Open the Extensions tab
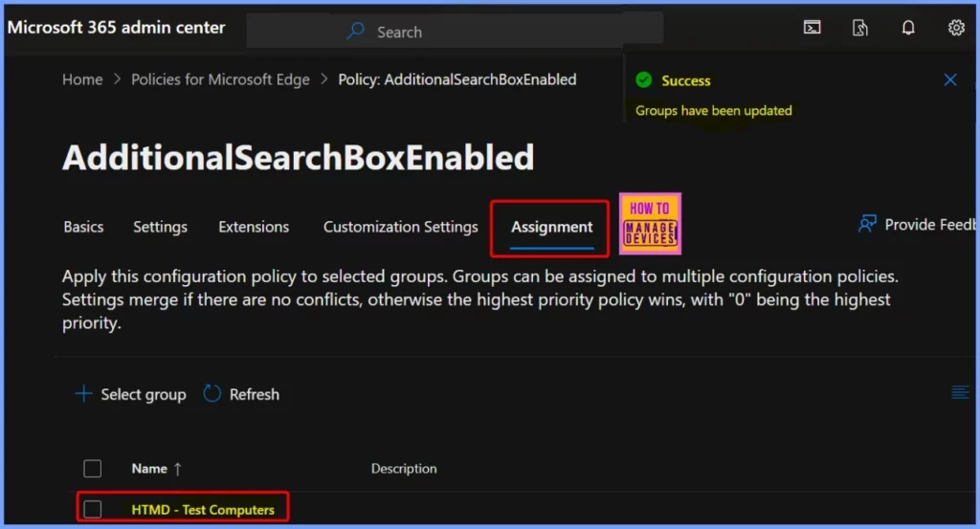This screenshot has height=529, width=980. [254, 227]
